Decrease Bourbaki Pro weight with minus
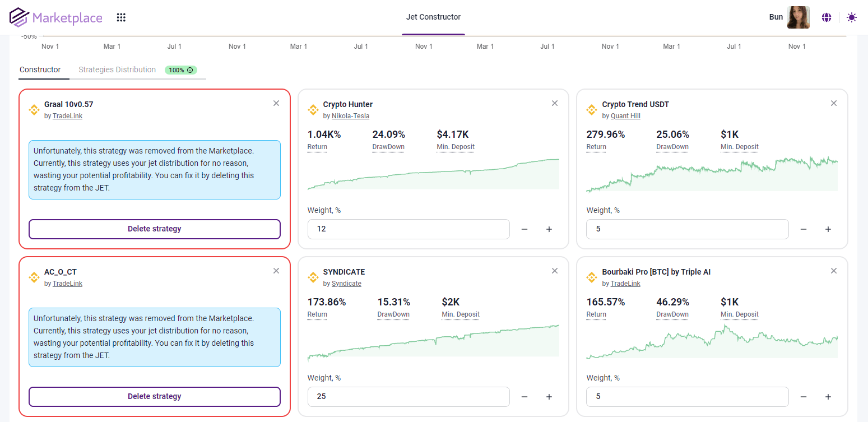This screenshot has width=868, height=422. (804, 397)
